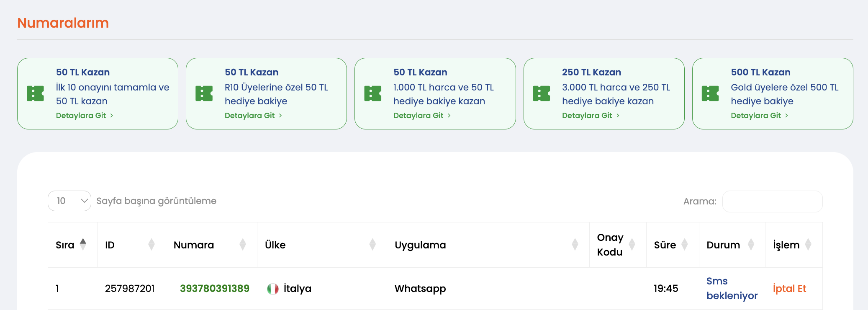The image size is (868, 310).
Task: Click ticket icon on 250 TL Kazan card
Action: click(x=541, y=93)
